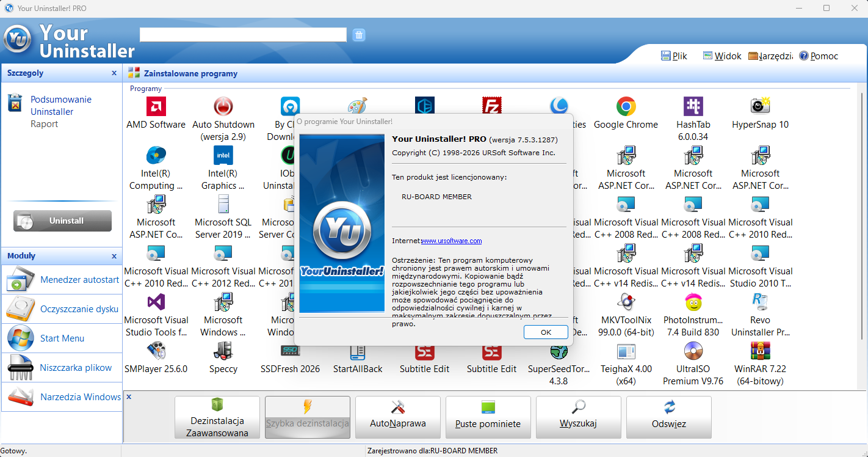Select the SSDFresh 2026 program icon
Viewport: 868px width, 457px height.
[x=290, y=351]
